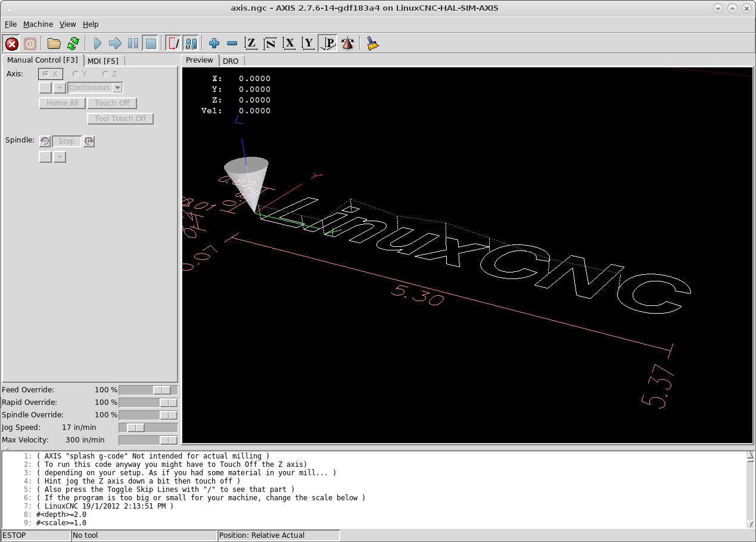Viewport: 756px width, 542px height.
Task: Click jog plus button beside Continuous dropdown
Action: pos(60,88)
